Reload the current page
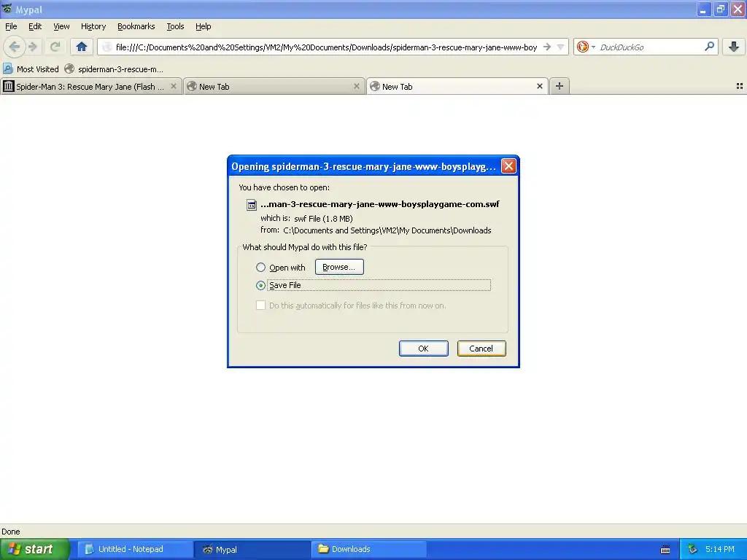The height and width of the screenshot is (560, 747). pyautogui.click(x=55, y=47)
